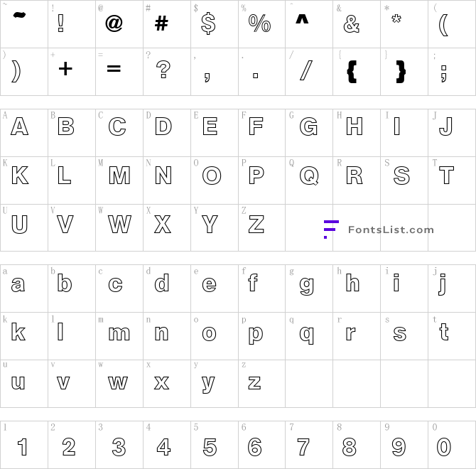The width and height of the screenshot is (476, 469).
Task: Click the uppercase A outline letter
Action: coord(19,127)
